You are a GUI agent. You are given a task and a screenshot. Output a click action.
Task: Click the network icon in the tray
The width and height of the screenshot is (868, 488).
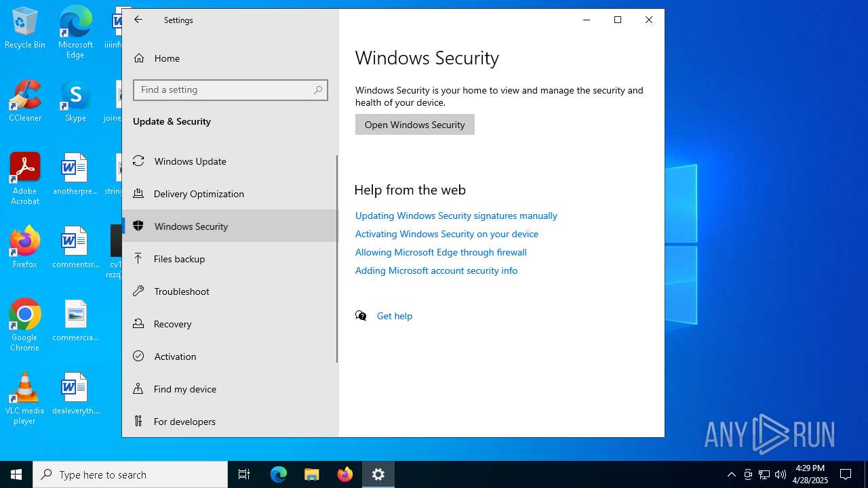click(764, 474)
